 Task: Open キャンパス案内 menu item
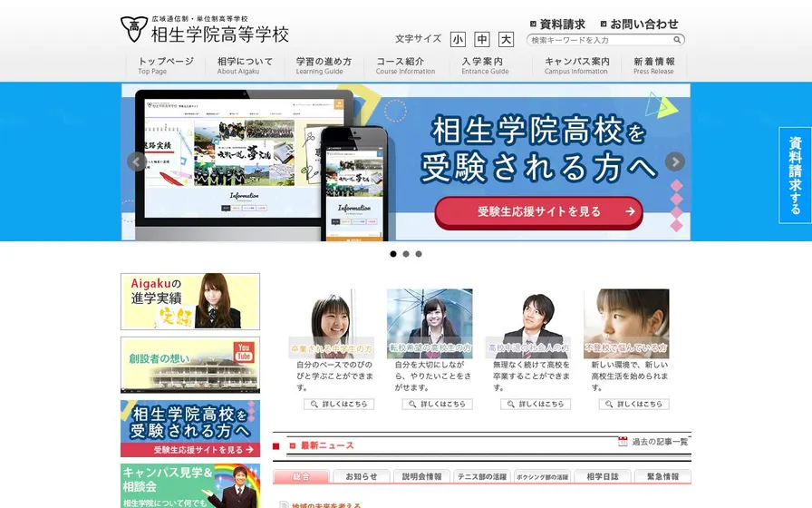pos(576,66)
